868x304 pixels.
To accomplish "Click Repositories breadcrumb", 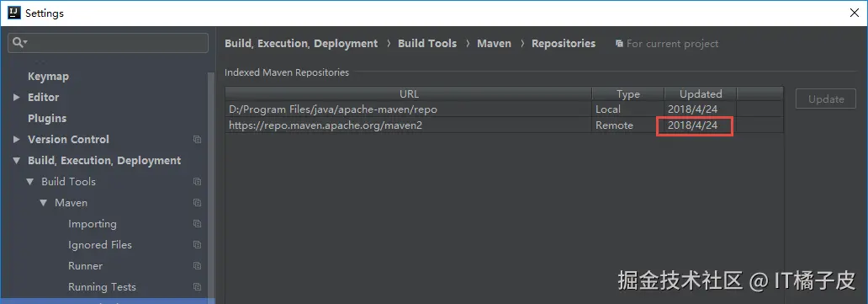I will (x=564, y=43).
